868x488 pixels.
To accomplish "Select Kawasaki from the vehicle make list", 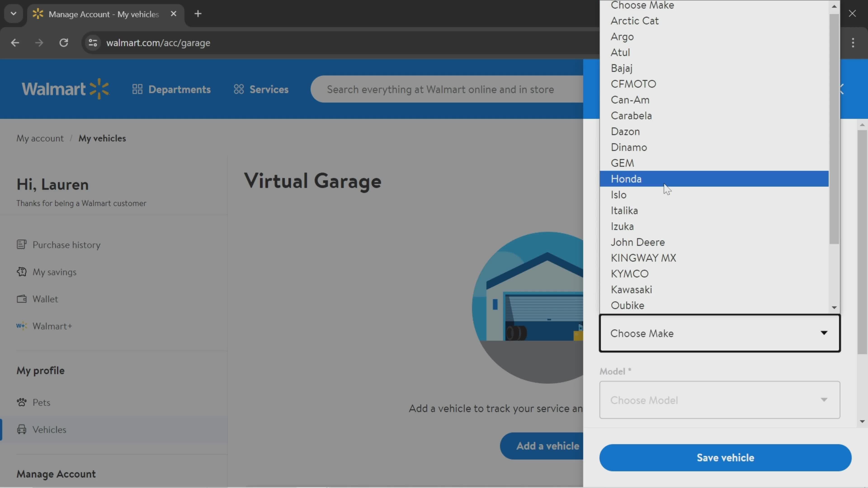I will [631, 289].
